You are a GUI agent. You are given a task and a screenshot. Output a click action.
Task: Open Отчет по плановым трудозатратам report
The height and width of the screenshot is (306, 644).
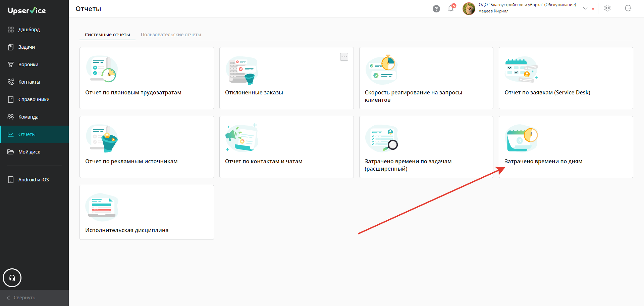pyautogui.click(x=133, y=92)
